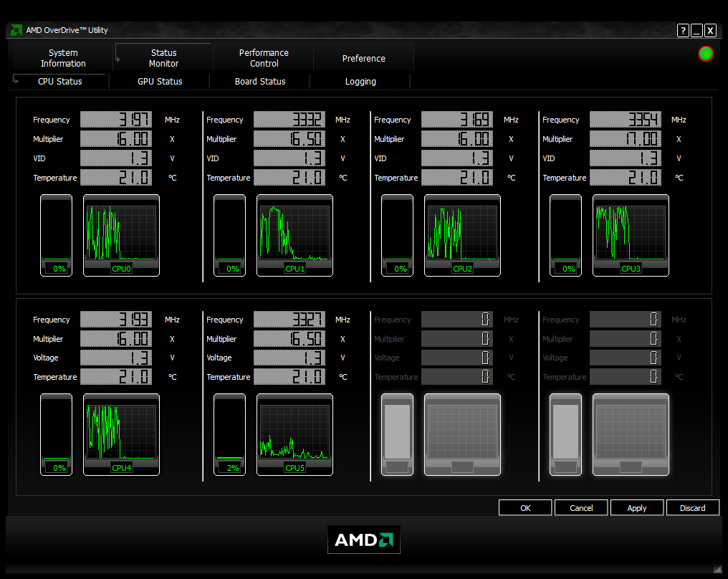Click the CPU4 usage history graph
This screenshot has height=579, width=728.
[121, 434]
